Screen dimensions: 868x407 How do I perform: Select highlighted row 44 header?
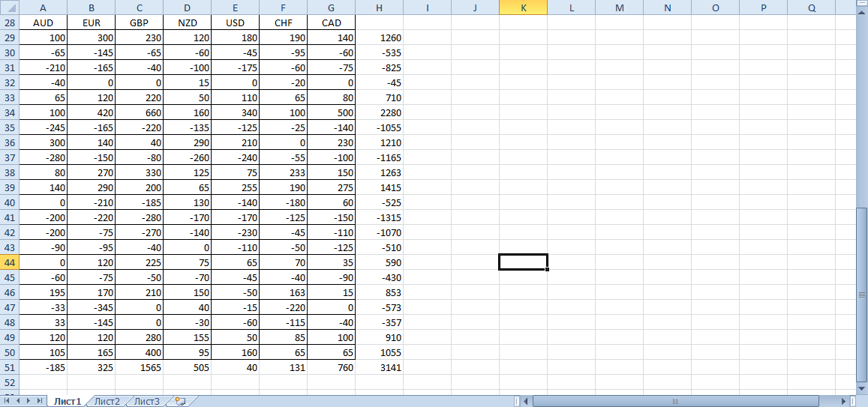pyautogui.click(x=10, y=262)
